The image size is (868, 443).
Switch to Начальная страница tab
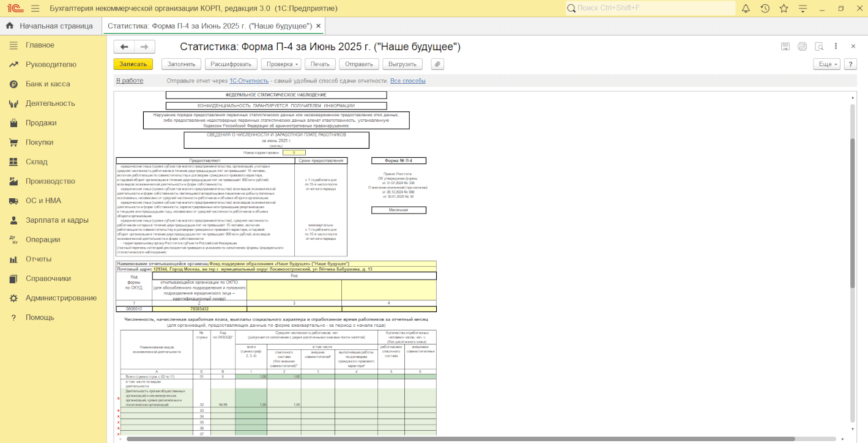pyautogui.click(x=50, y=26)
